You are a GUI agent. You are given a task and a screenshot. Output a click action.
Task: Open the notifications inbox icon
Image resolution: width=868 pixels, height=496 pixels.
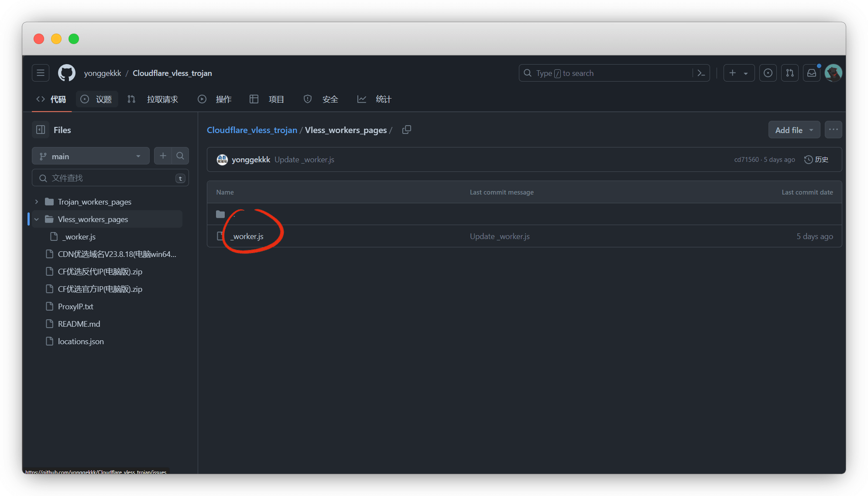click(812, 73)
